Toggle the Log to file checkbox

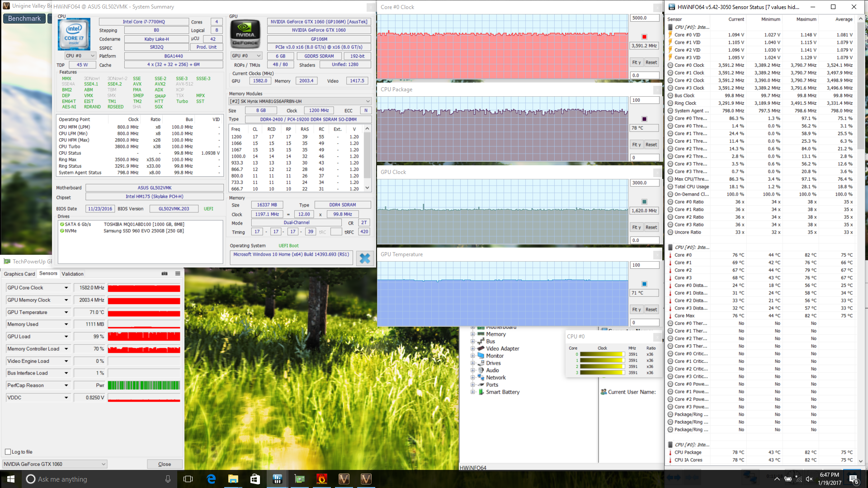[x=8, y=452]
